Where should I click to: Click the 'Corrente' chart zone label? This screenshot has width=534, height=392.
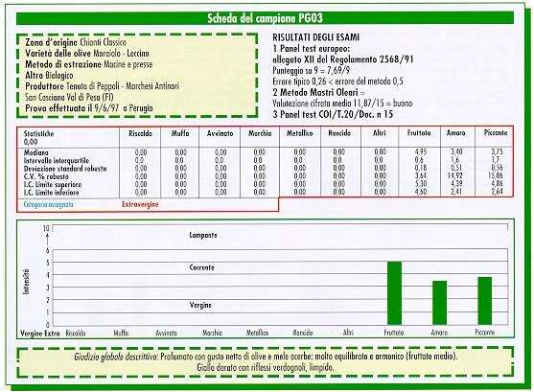[201, 267]
